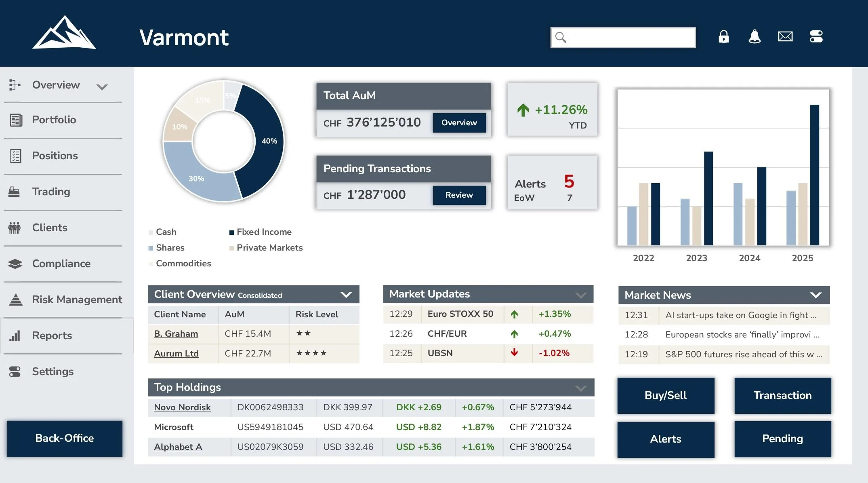Open Portfolio from the sidebar menu
868x483 pixels.
[x=54, y=120]
